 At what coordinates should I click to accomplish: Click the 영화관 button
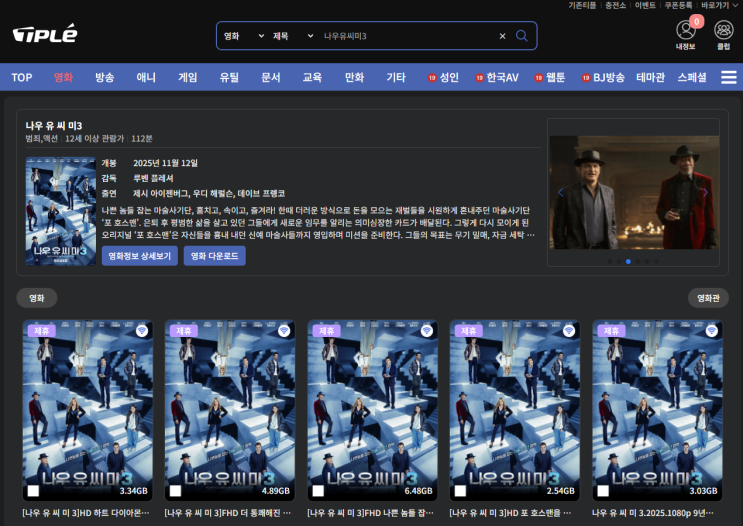click(x=708, y=298)
